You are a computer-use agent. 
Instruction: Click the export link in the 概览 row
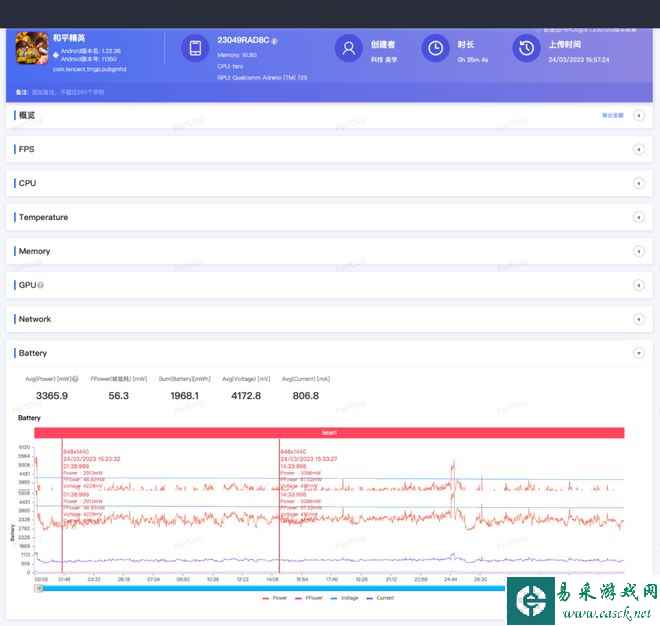612,115
